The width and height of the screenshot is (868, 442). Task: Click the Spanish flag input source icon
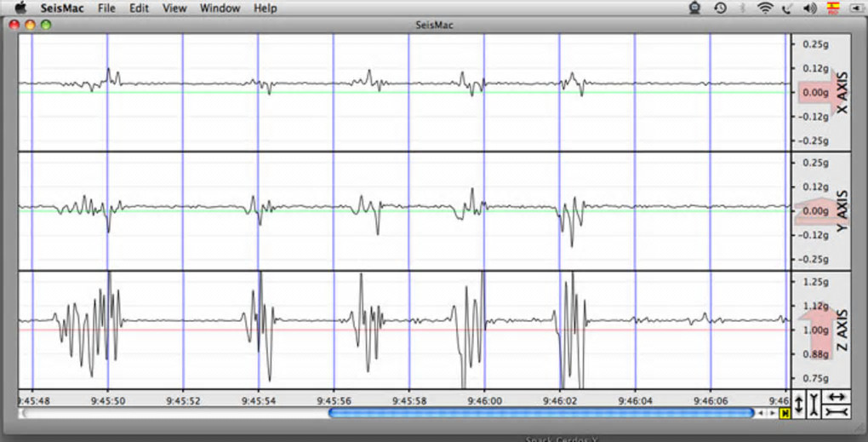click(x=833, y=7)
